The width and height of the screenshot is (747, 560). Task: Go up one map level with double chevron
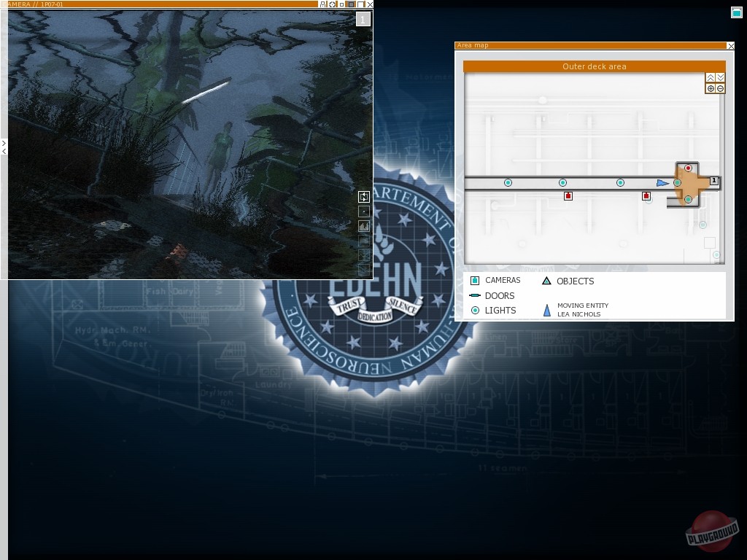(711, 77)
